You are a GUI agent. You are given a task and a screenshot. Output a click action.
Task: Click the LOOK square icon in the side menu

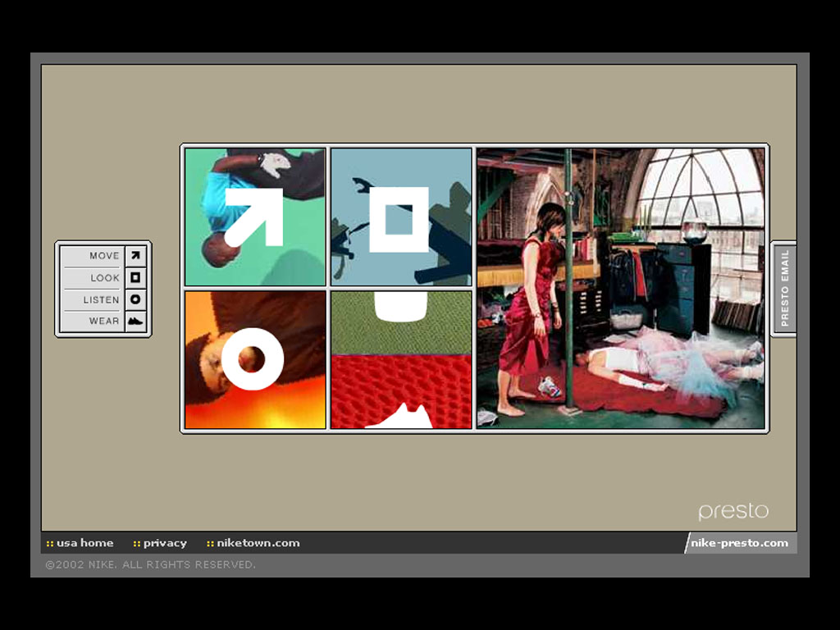[x=135, y=277]
